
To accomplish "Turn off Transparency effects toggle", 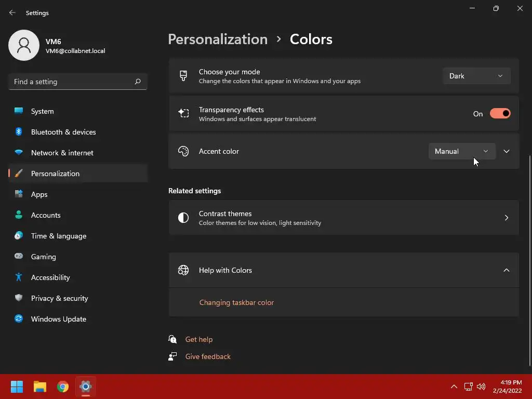I will (500, 114).
